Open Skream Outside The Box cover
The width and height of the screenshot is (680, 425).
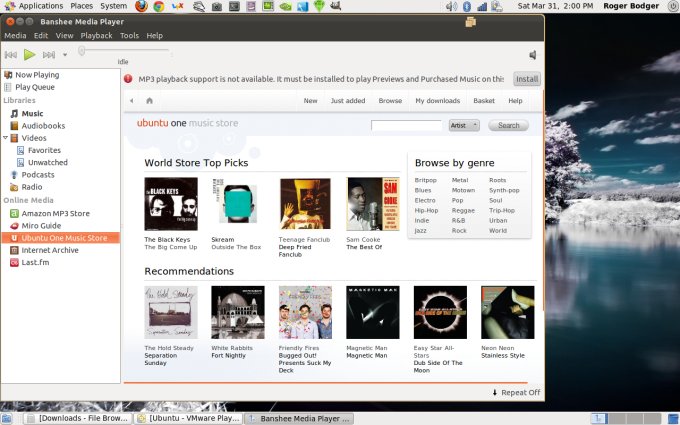coord(236,204)
